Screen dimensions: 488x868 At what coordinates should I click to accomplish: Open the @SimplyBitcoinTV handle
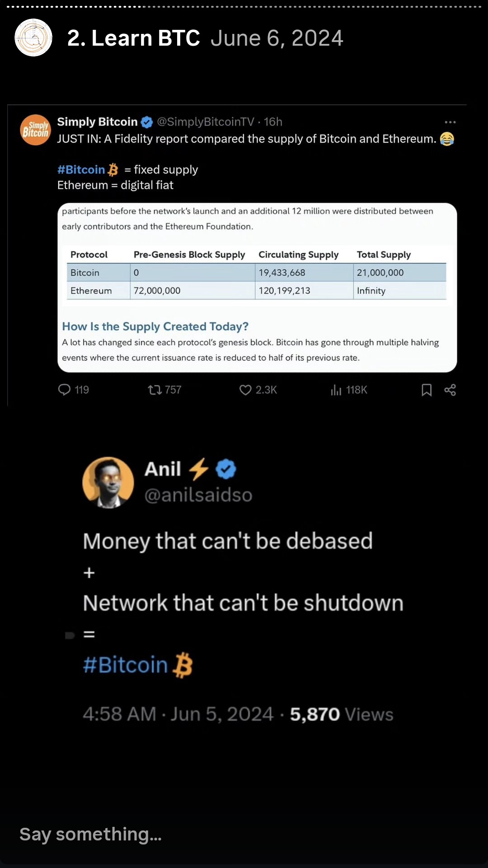tap(206, 122)
